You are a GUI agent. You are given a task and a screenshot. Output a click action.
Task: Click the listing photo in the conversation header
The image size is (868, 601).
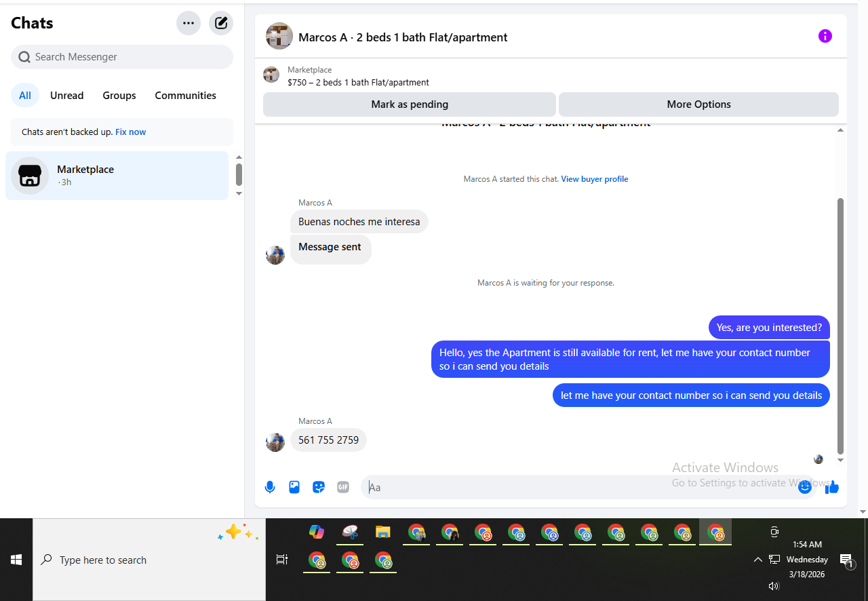click(279, 36)
